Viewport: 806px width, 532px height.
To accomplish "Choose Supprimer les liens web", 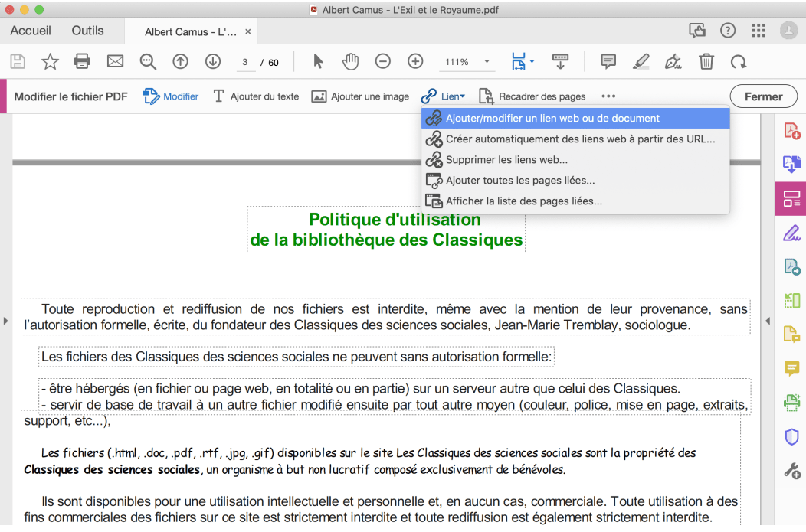I will tap(575, 160).
